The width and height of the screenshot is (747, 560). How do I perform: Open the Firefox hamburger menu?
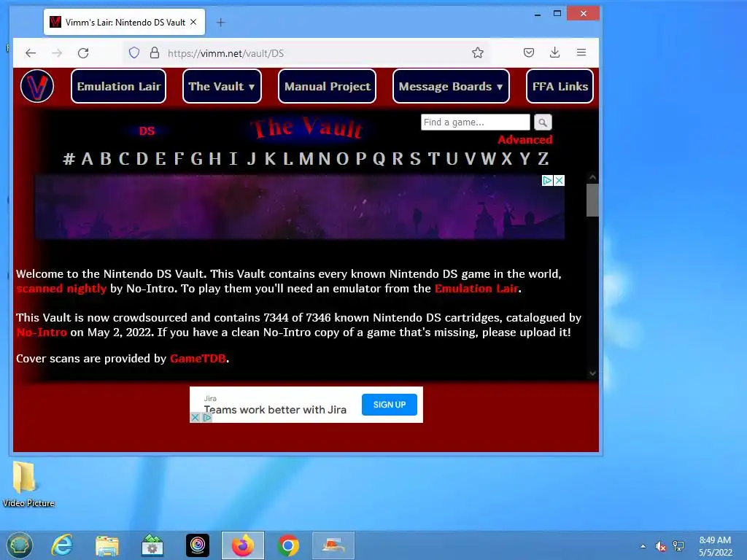581,52
